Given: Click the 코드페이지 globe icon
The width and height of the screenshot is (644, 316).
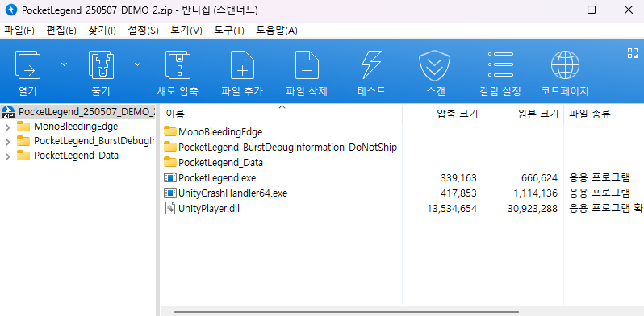Looking at the screenshot, I should tap(565, 64).
